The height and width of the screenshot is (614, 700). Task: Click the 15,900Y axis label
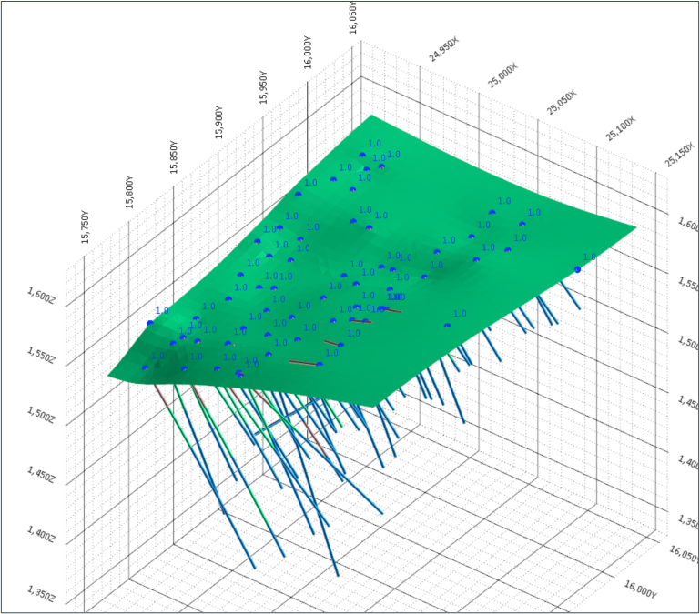pos(218,122)
